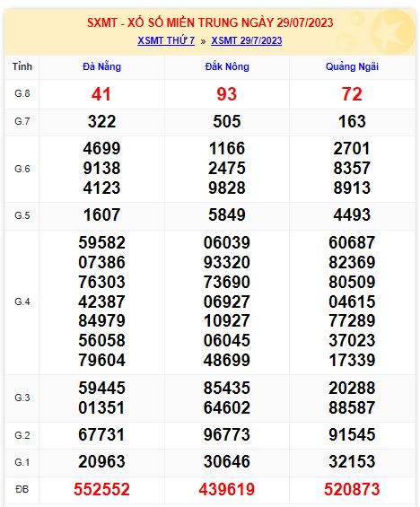420x507 pixels.
Task: Click Đắk Nông special prize 439619
Action: tap(227, 489)
